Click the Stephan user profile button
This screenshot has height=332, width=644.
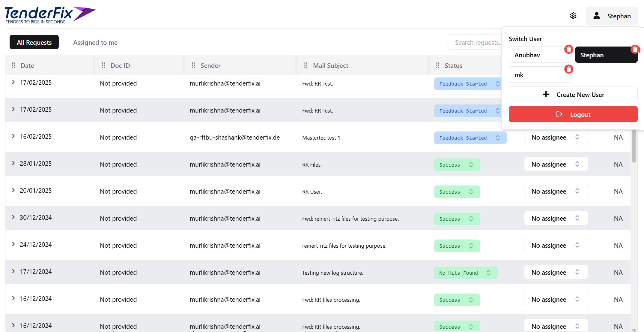point(612,16)
